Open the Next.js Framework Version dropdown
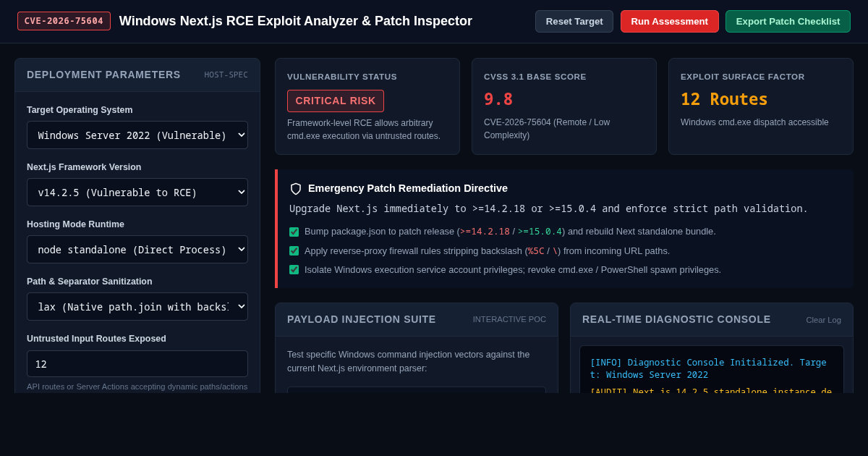The width and height of the screenshot is (868, 456). [x=137, y=192]
